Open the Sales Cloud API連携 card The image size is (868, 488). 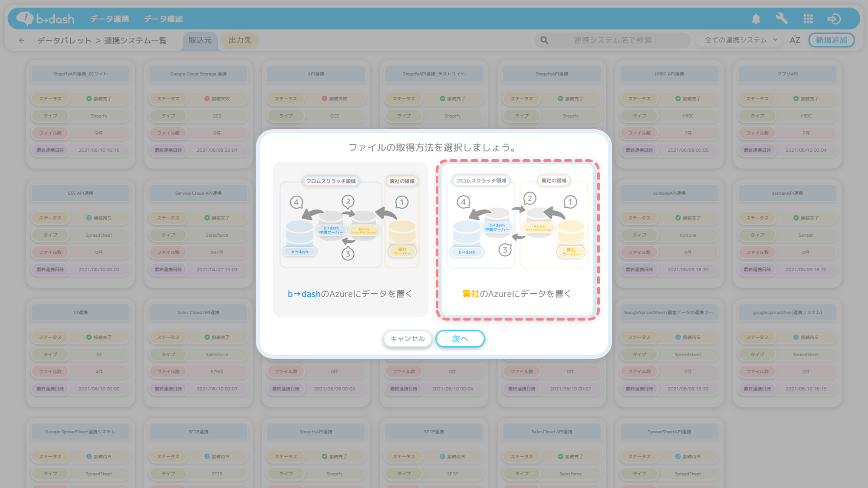pyautogui.click(x=198, y=353)
